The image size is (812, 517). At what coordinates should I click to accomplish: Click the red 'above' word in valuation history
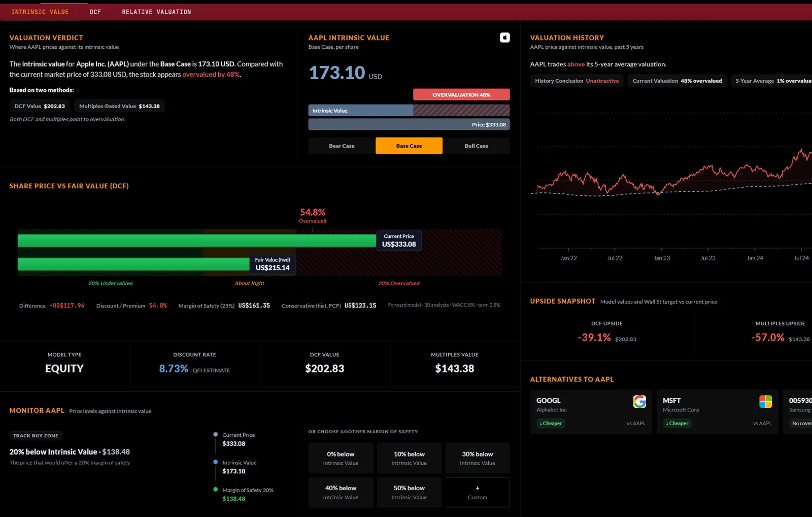coord(576,64)
